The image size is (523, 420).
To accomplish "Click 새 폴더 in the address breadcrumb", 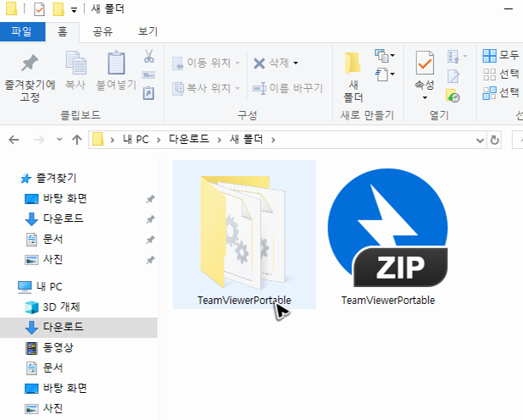I will coord(246,140).
